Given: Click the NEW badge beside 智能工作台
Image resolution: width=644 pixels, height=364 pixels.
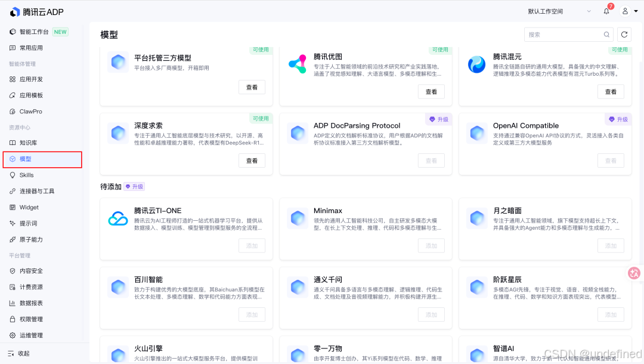Looking at the screenshot, I should click(x=60, y=32).
